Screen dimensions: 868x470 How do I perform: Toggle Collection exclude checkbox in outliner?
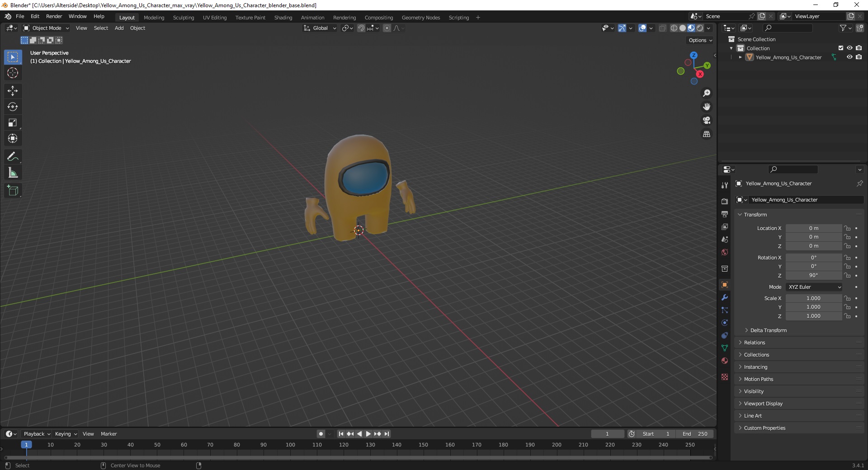tap(841, 48)
